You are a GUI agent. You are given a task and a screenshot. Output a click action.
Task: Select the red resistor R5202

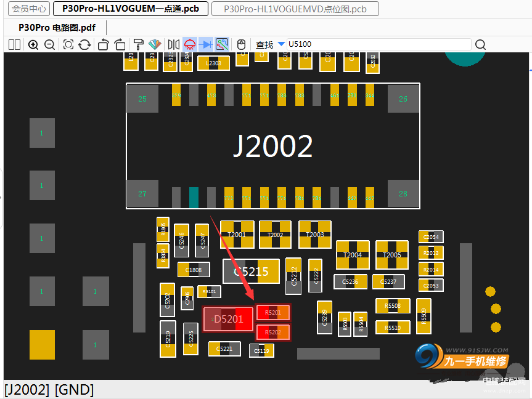273,332
